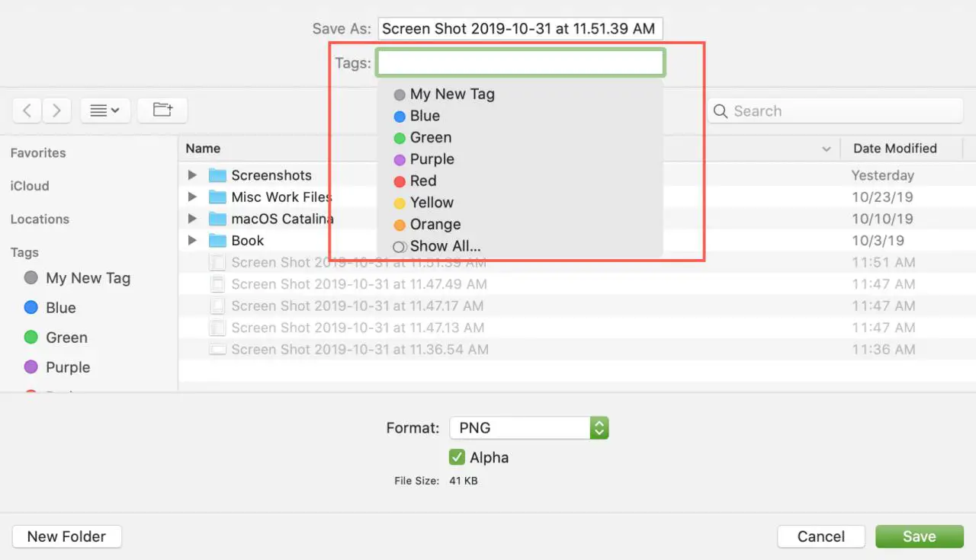The height and width of the screenshot is (560, 976).
Task: Click the new folder toolbar icon
Action: pyautogui.click(x=162, y=110)
